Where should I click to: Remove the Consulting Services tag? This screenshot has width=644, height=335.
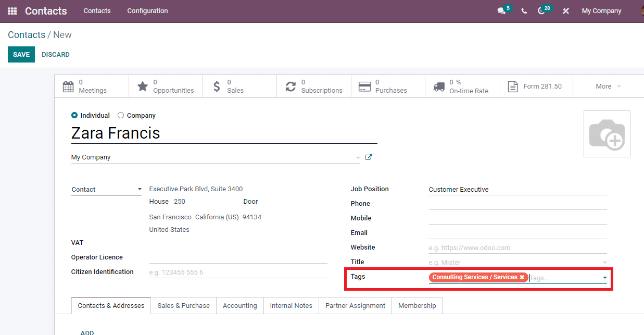pos(522,278)
